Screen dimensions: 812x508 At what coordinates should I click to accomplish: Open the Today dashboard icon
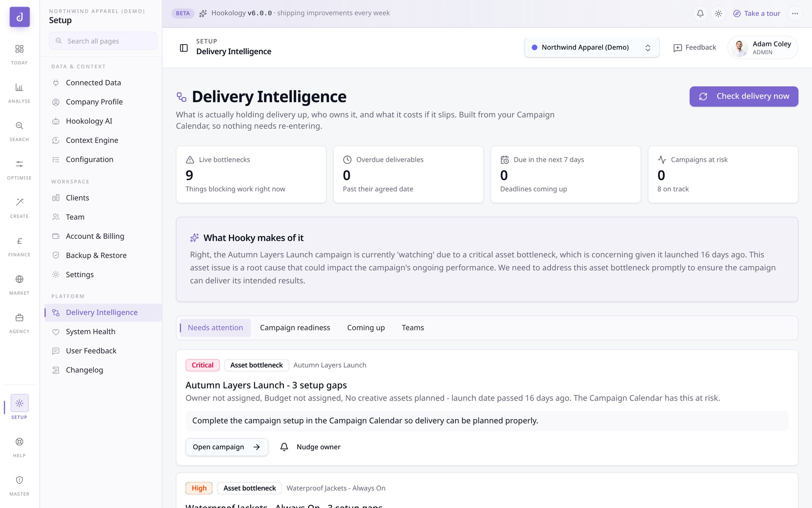19,49
